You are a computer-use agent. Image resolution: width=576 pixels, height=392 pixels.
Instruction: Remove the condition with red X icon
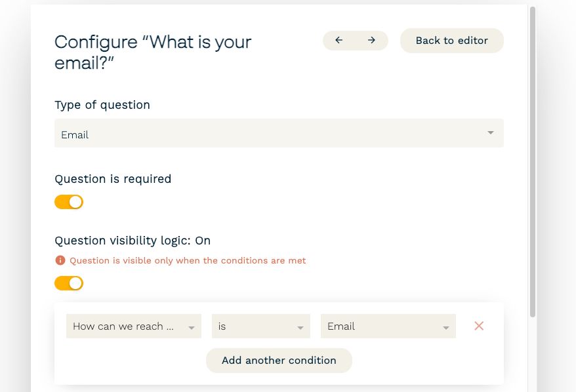pos(479,326)
